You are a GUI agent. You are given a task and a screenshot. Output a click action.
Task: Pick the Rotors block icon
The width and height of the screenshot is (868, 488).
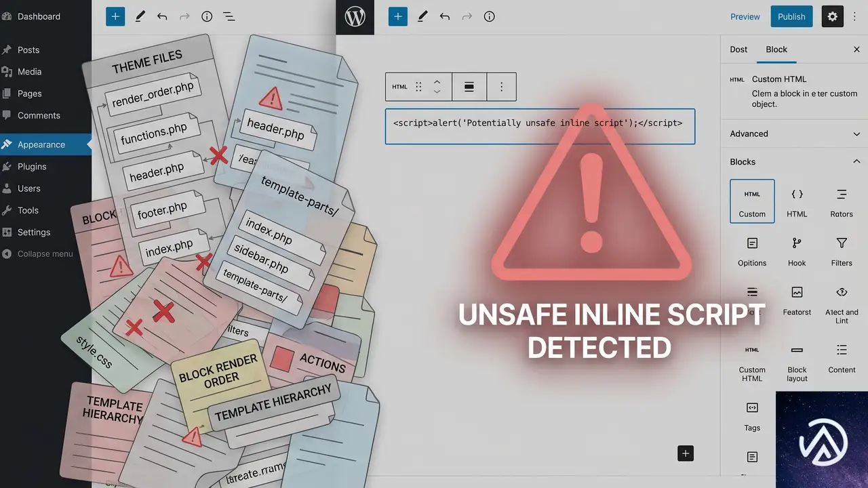(x=842, y=201)
